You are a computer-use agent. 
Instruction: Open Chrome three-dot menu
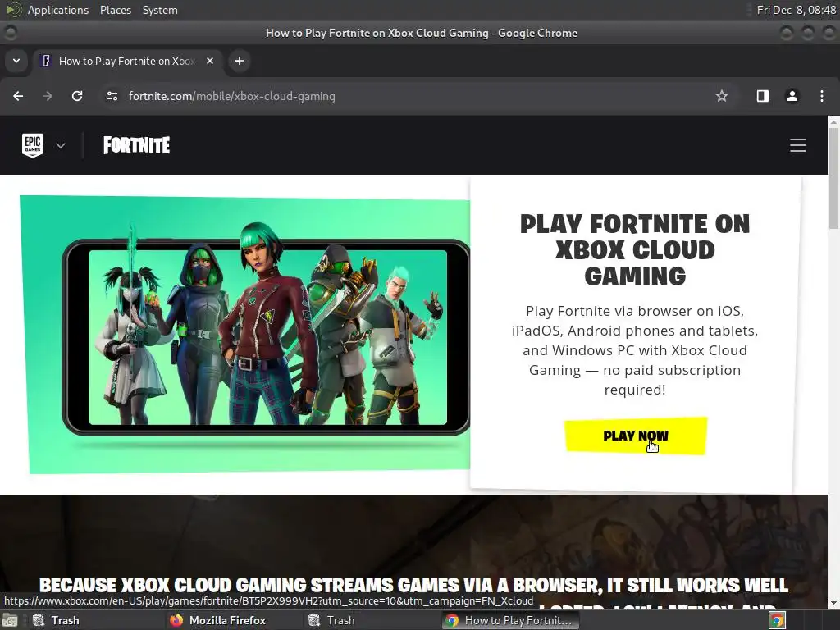(x=822, y=96)
